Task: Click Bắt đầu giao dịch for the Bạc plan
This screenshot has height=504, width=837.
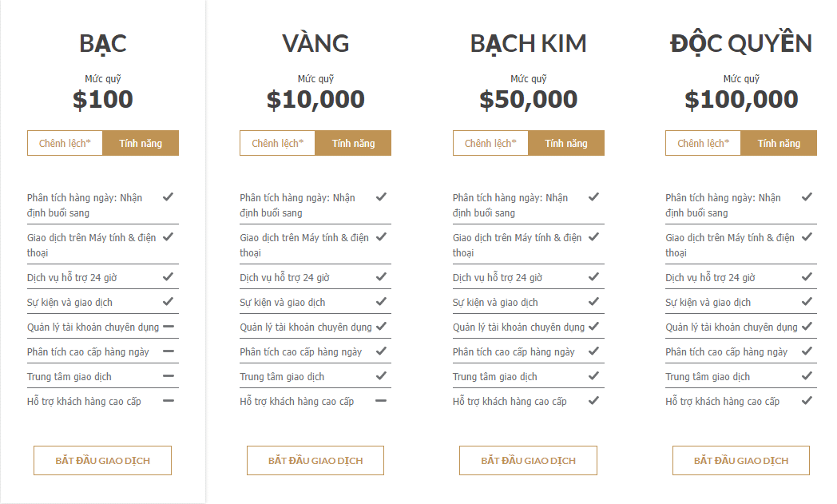Action: 102,460
